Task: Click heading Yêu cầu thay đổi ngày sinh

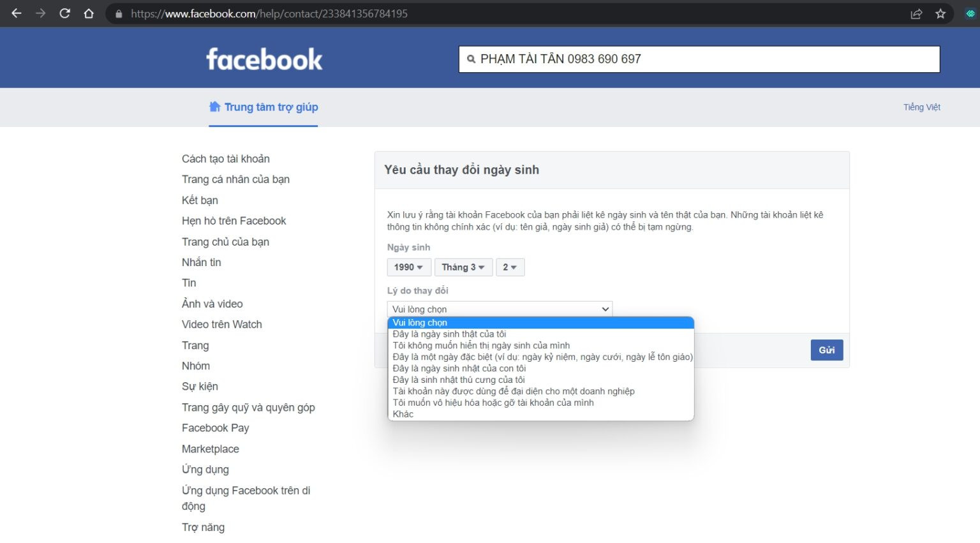Action: (x=461, y=170)
